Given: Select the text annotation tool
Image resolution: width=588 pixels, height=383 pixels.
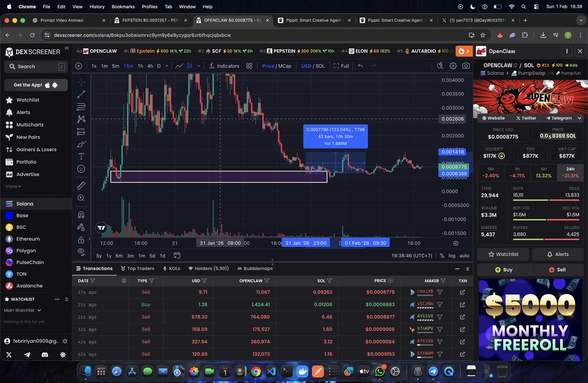Looking at the screenshot, I should pyautogui.click(x=81, y=156).
